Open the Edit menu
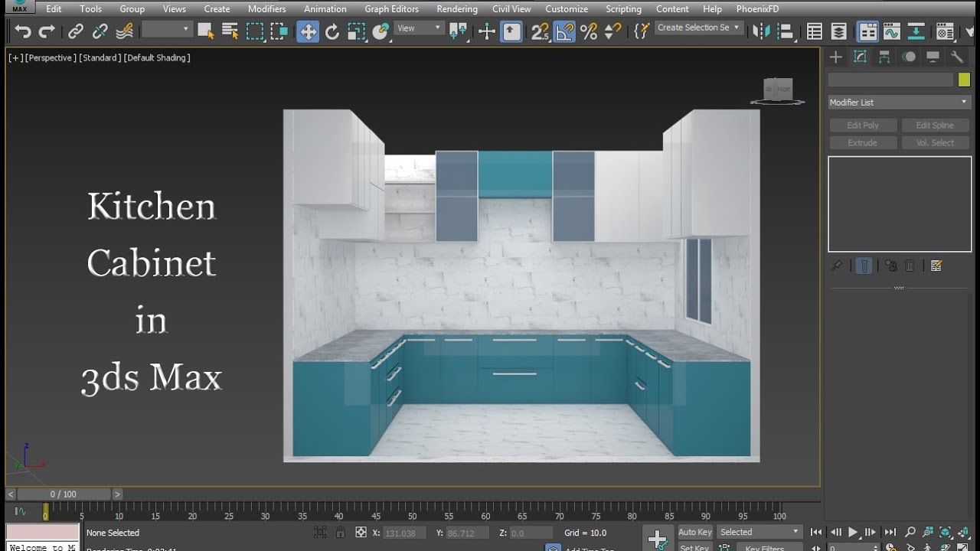This screenshot has width=980, height=551. (54, 9)
